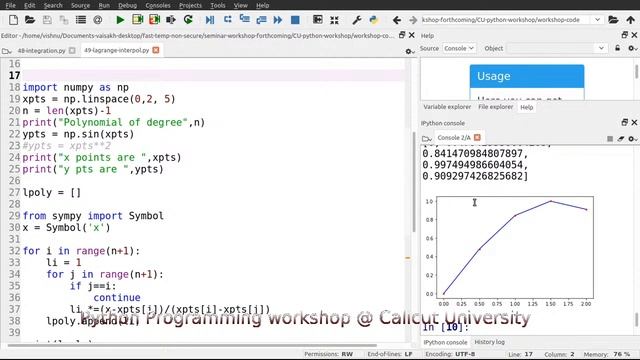640x360 pixels.
Task: Run current cell and advance icon
Action: click(x=154, y=20)
